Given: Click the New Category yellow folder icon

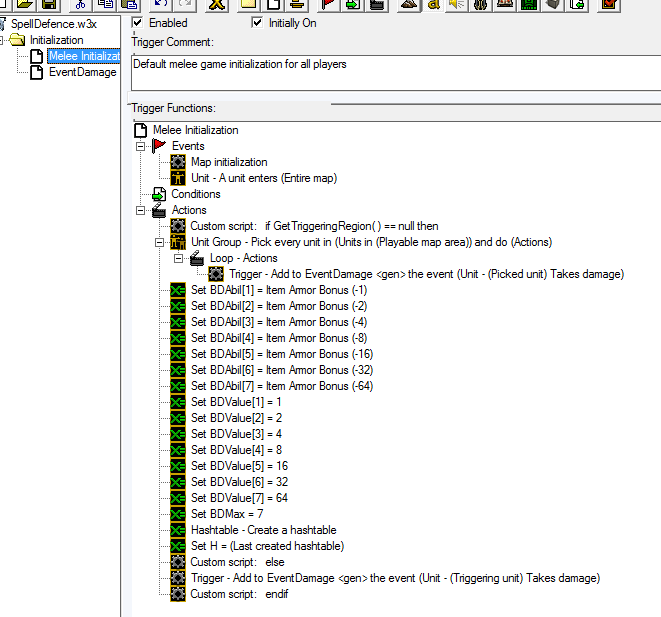Looking at the screenshot, I should (248, 4).
